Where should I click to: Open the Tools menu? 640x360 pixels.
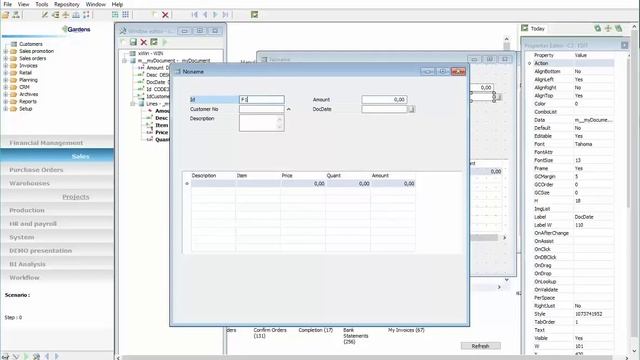[42, 4]
